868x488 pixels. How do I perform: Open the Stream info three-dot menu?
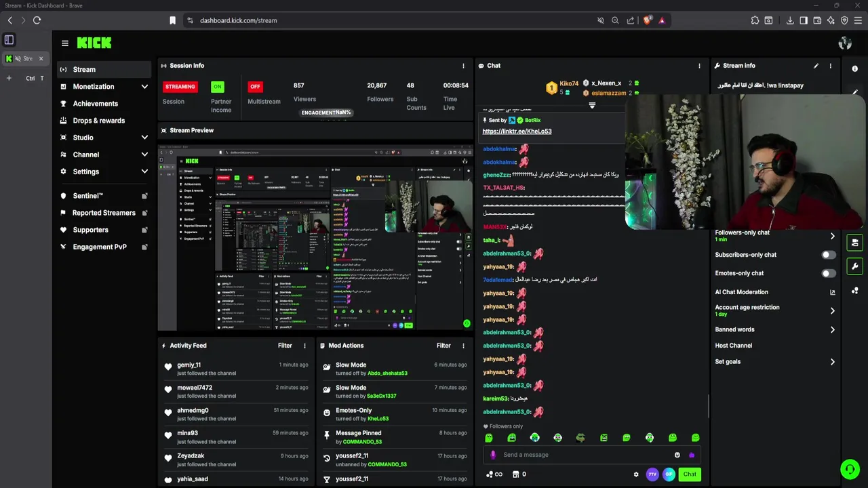coord(831,66)
